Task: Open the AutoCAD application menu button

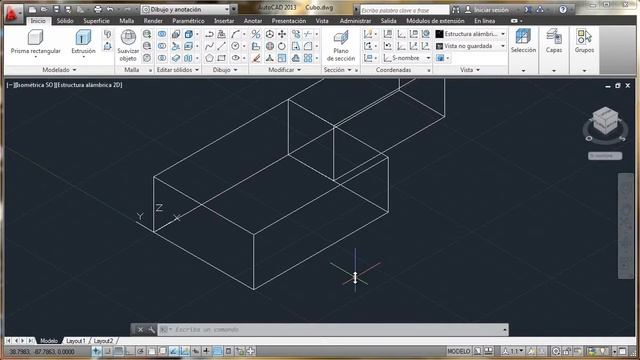Action: tap(12, 13)
